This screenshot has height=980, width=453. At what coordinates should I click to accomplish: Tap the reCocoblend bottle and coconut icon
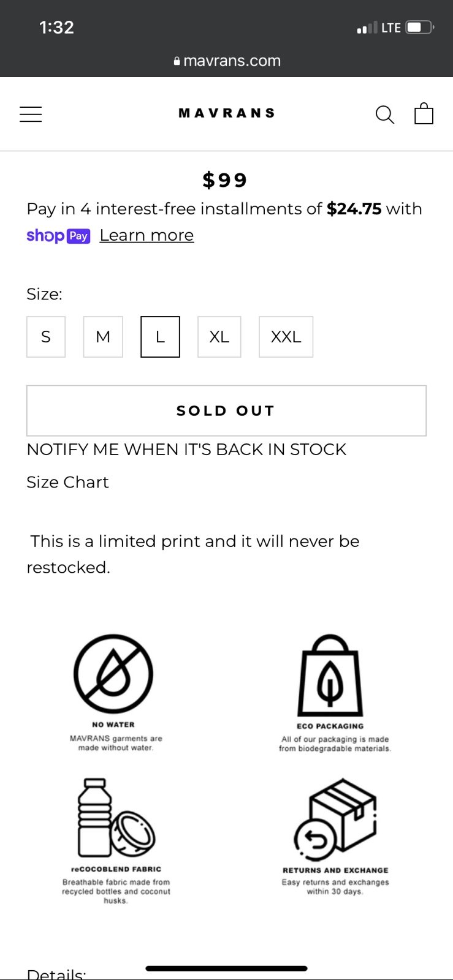click(x=116, y=818)
